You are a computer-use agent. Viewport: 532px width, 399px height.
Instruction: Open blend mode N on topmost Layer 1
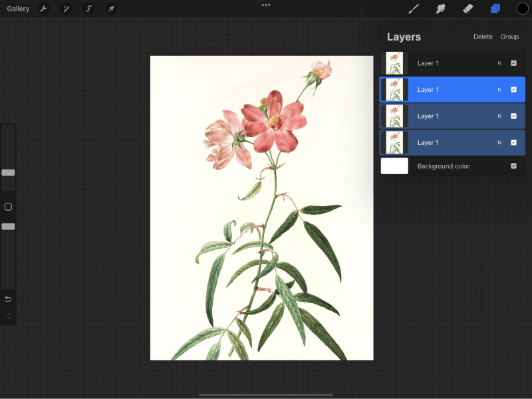(x=499, y=63)
